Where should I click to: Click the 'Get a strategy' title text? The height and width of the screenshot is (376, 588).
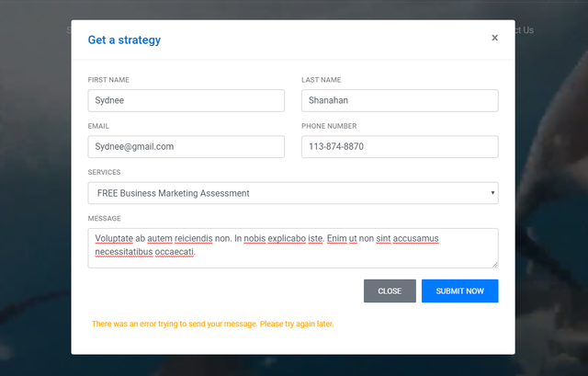124,40
